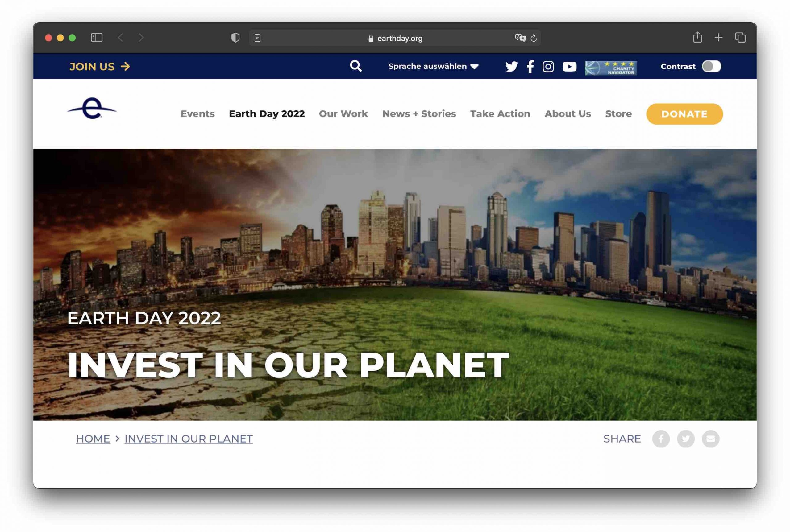Open the Instagram icon in header
Viewport: 790px width, 532px height.
[x=548, y=67]
